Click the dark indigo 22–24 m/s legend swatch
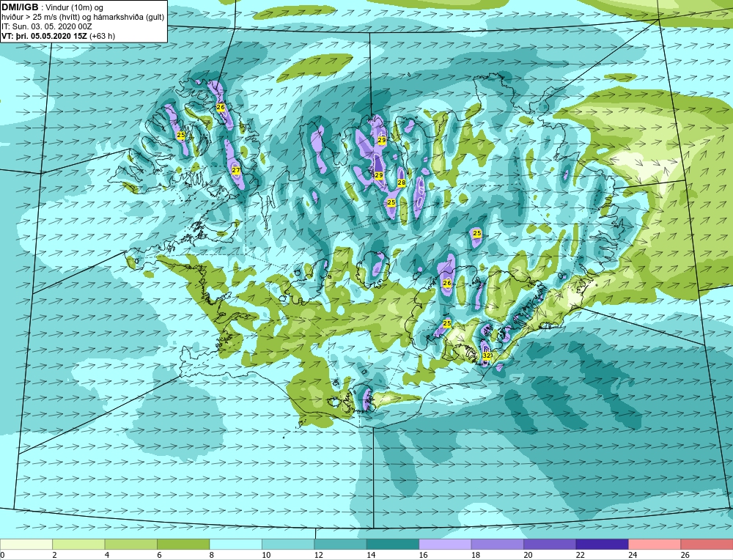The height and width of the screenshot is (560, 733). click(602, 544)
